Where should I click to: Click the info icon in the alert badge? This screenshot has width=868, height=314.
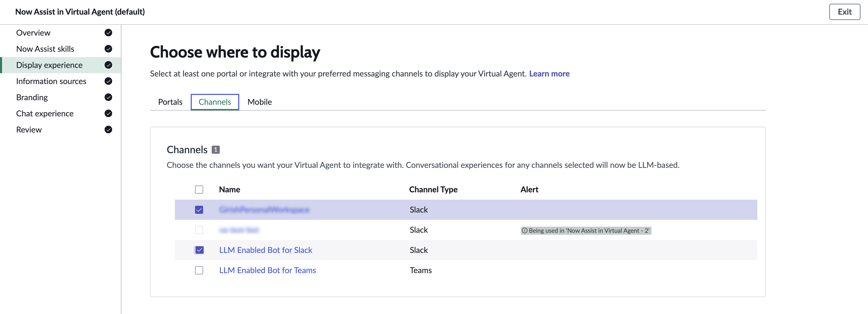[x=525, y=230]
